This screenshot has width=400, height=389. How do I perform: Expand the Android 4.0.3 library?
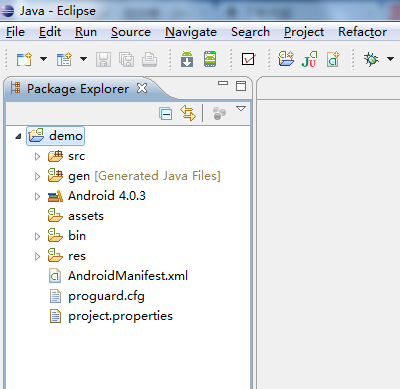click(x=37, y=196)
